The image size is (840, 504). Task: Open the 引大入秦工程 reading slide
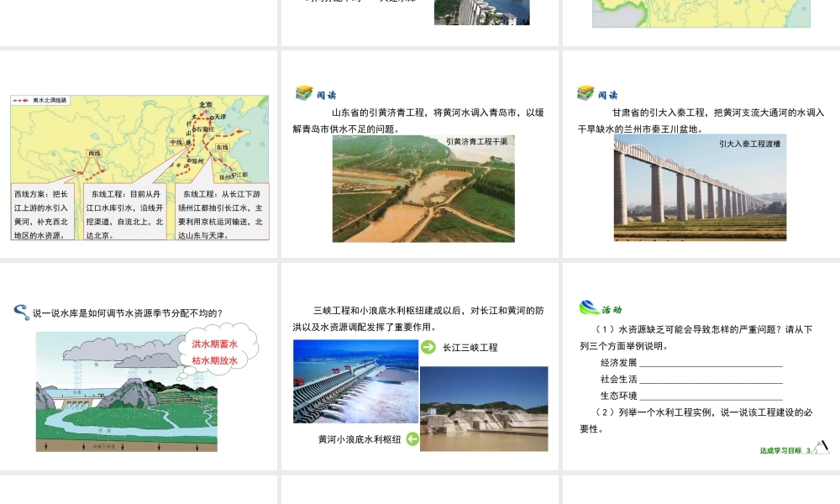click(x=701, y=154)
